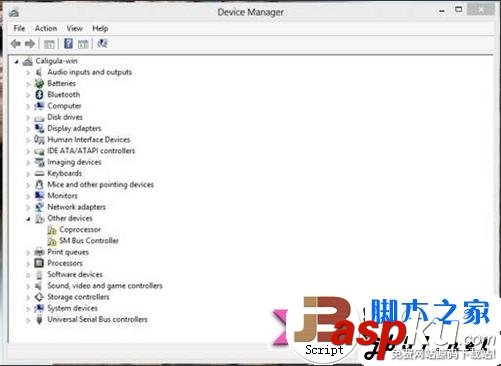The image size is (501, 366).
Task: Select the Computer category label
Action: point(64,106)
